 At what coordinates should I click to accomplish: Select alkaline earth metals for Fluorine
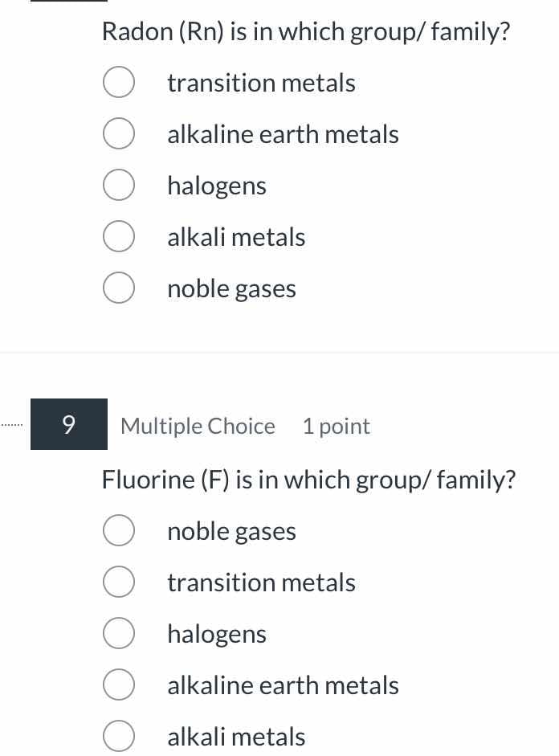(x=119, y=684)
